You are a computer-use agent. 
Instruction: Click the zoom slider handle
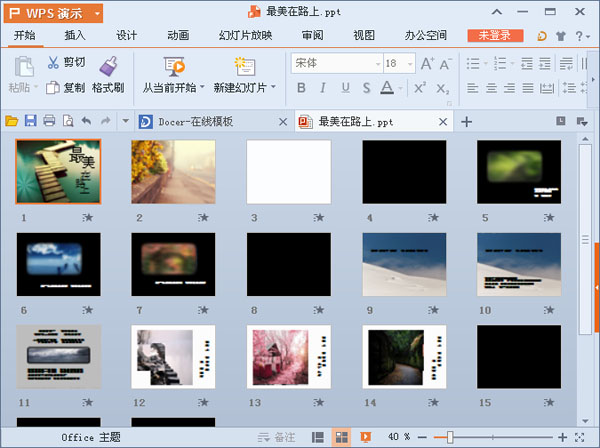pyautogui.click(x=450, y=437)
